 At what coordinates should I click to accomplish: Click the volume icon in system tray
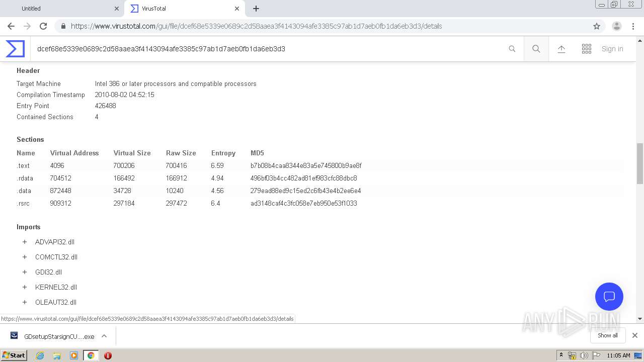tap(584, 355)
